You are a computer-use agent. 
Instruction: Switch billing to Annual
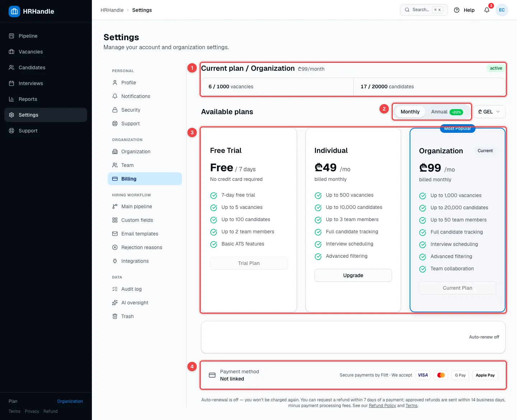point(447,112)
